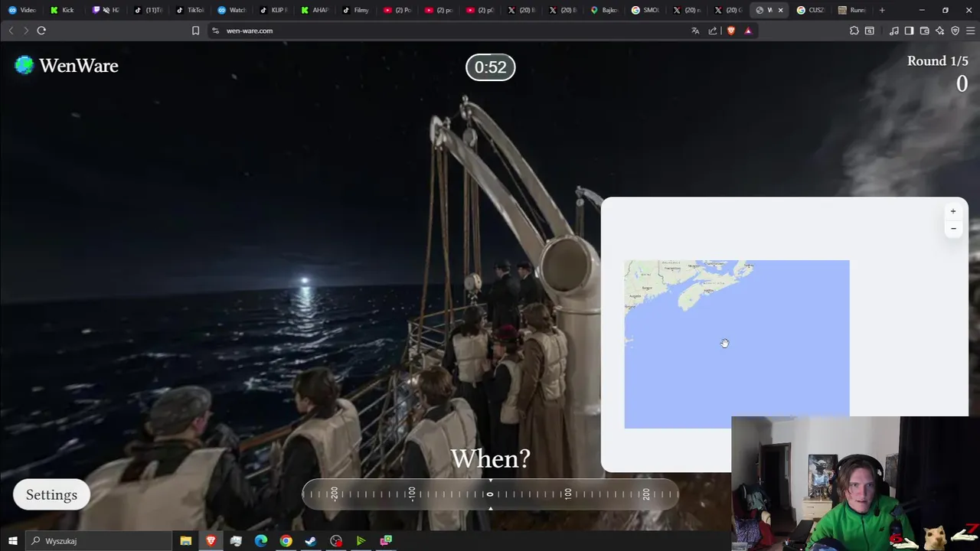This screenshot has height=551, width=980.
Task: Open the browser hamburger menu
Action: (x=970, y=31)
